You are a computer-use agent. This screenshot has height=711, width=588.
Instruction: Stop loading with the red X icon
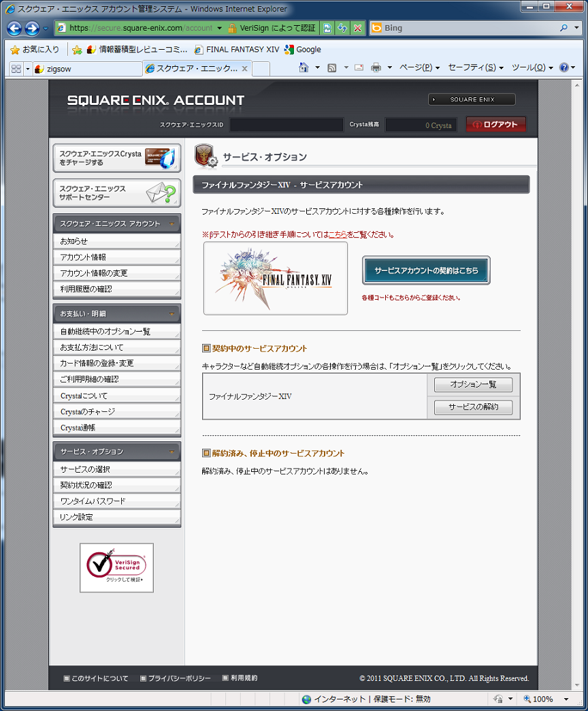(x=357, y=28)
